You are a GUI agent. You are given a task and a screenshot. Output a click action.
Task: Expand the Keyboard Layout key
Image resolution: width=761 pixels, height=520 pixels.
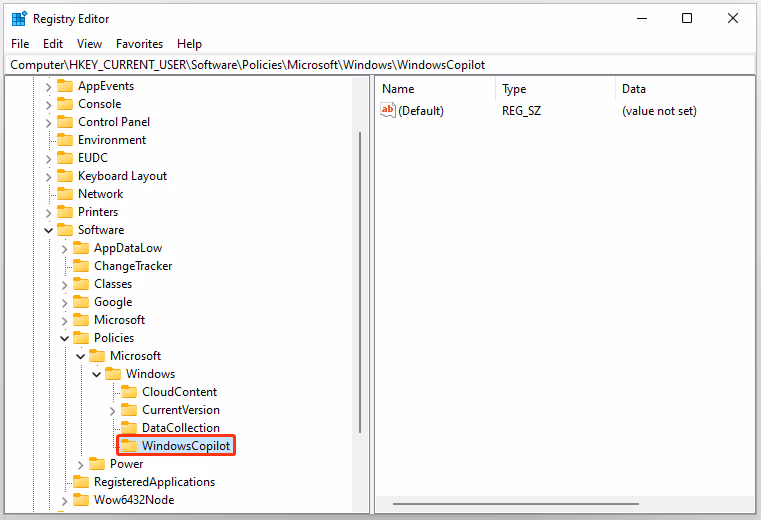click(x=48, y=177)
